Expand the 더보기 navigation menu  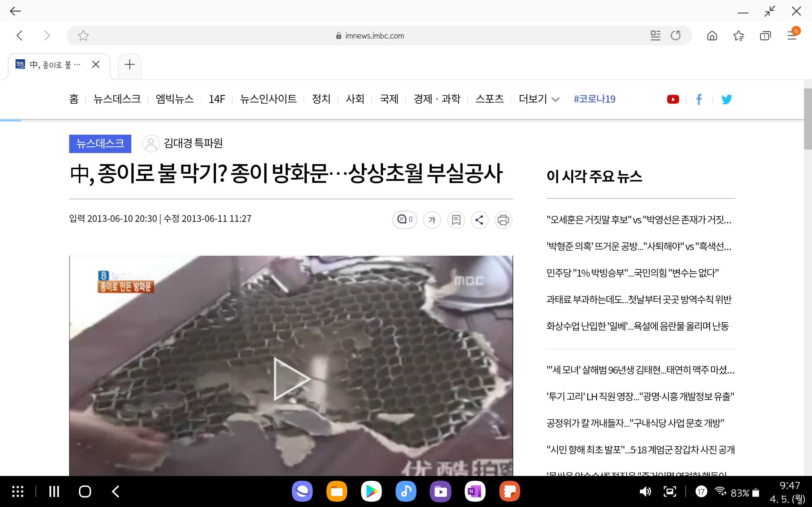(x=539, y=99)
